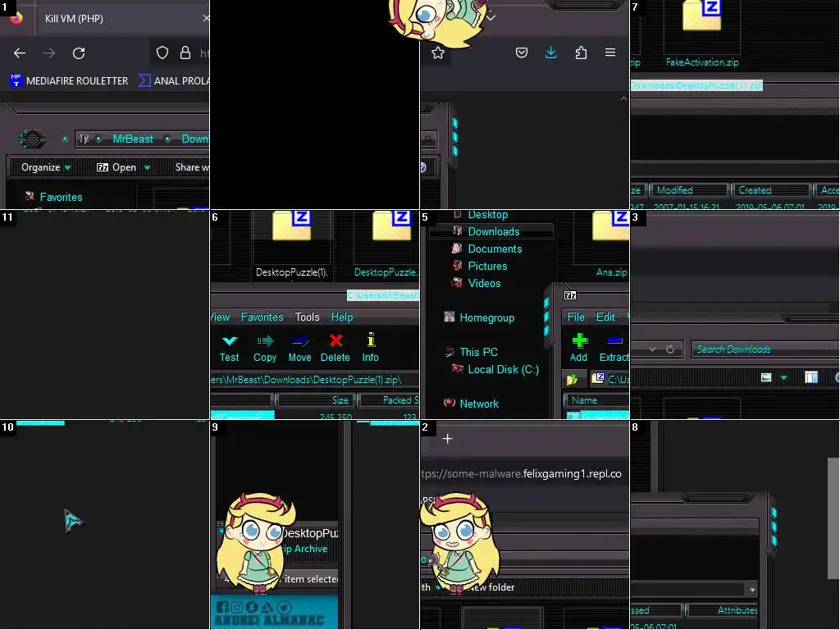Click the Copy toolbar icon in 7-Zip
Image resolution: width=840 pixels, height=630 pixels.
[x=265, y=348]
